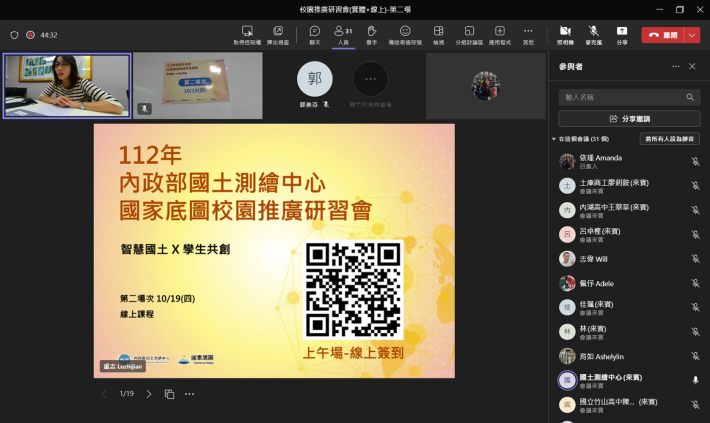Toggle mic icon for 志偉 Will
Screen dimensions: 710x423
click(695, 259)
